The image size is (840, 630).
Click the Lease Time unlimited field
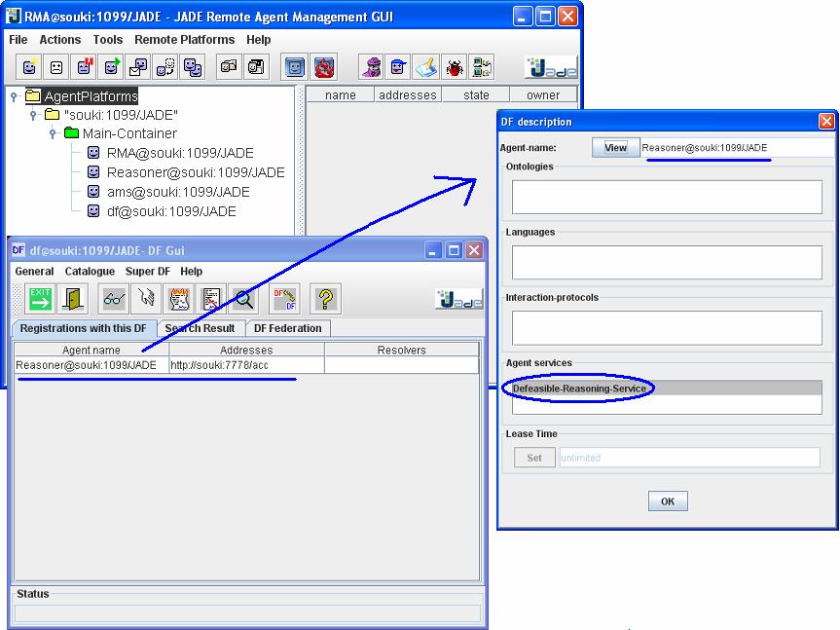click(689, 458)
